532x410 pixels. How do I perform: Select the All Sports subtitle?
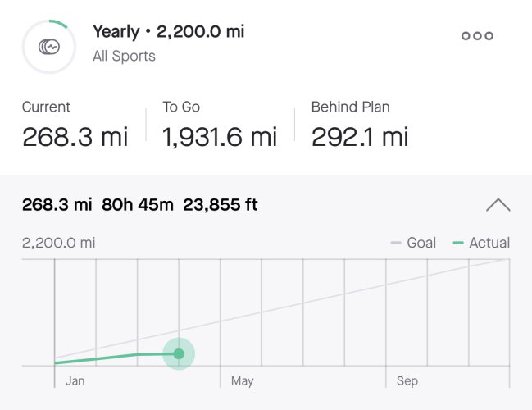124,56
